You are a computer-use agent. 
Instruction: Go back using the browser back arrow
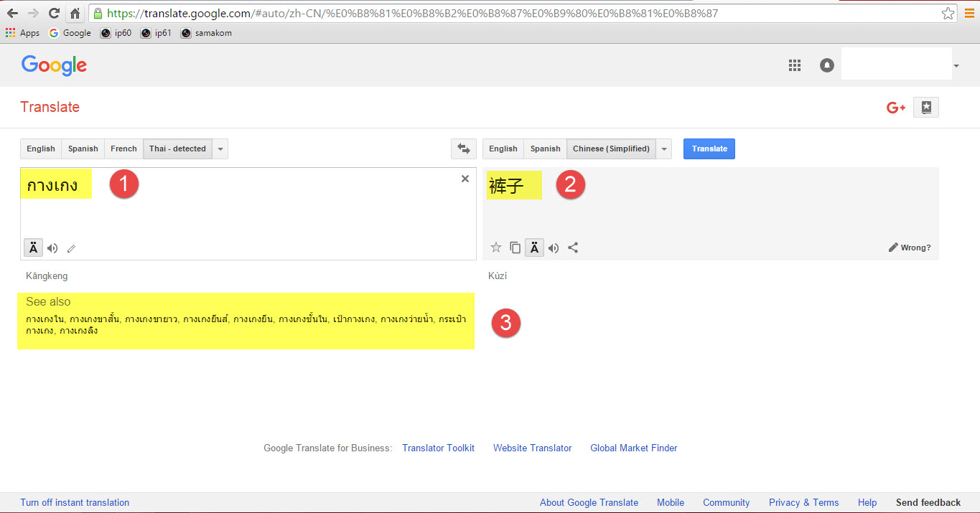[x=12, y=13]
